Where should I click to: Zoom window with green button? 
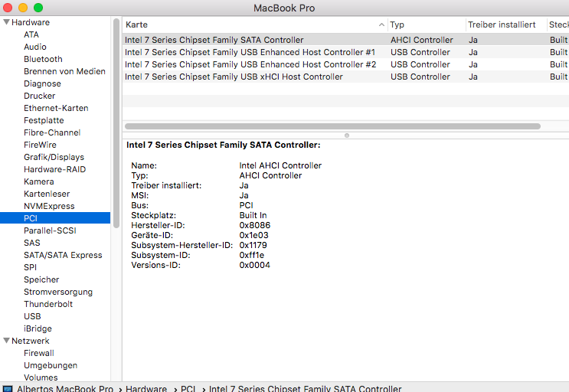tap(38, 8)
